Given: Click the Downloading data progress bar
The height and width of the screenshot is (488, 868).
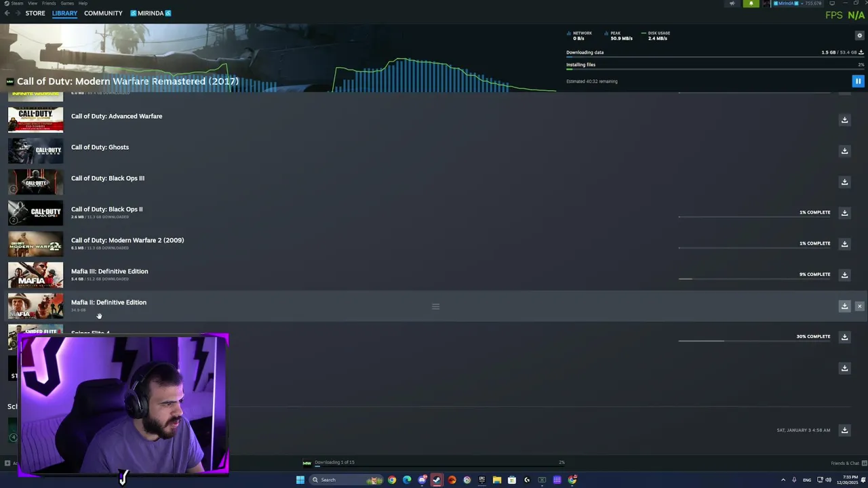Looking at the screenshot, I should click(x=715, y=58).
